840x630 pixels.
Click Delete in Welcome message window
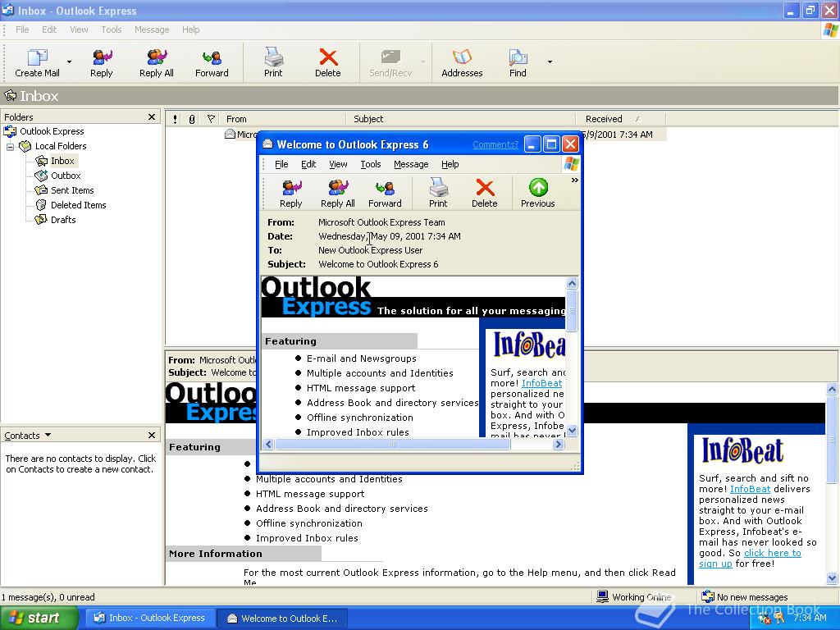click(x=484, y=194)
